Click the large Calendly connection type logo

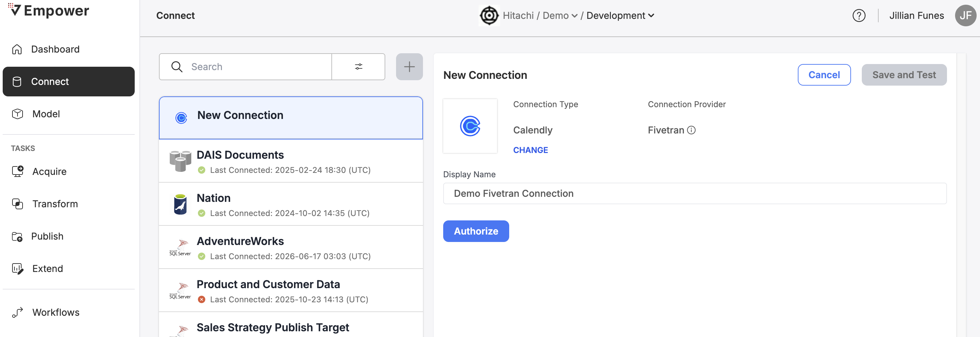[470, 126]
